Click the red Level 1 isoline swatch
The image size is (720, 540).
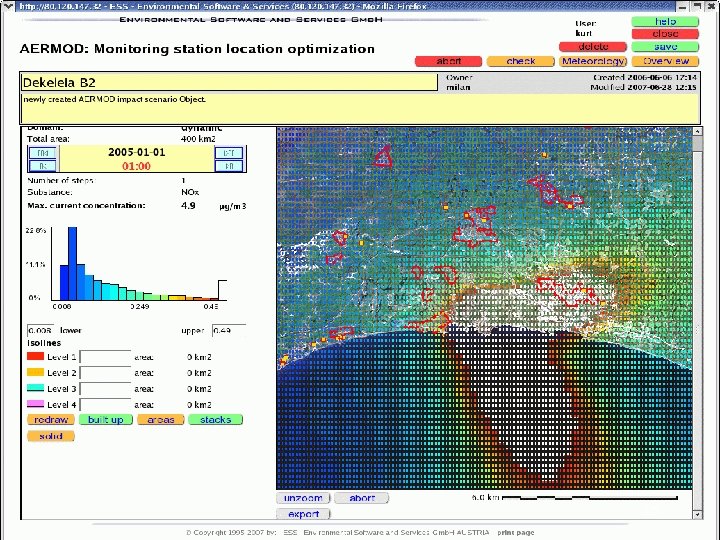click(x=35, y=356)
